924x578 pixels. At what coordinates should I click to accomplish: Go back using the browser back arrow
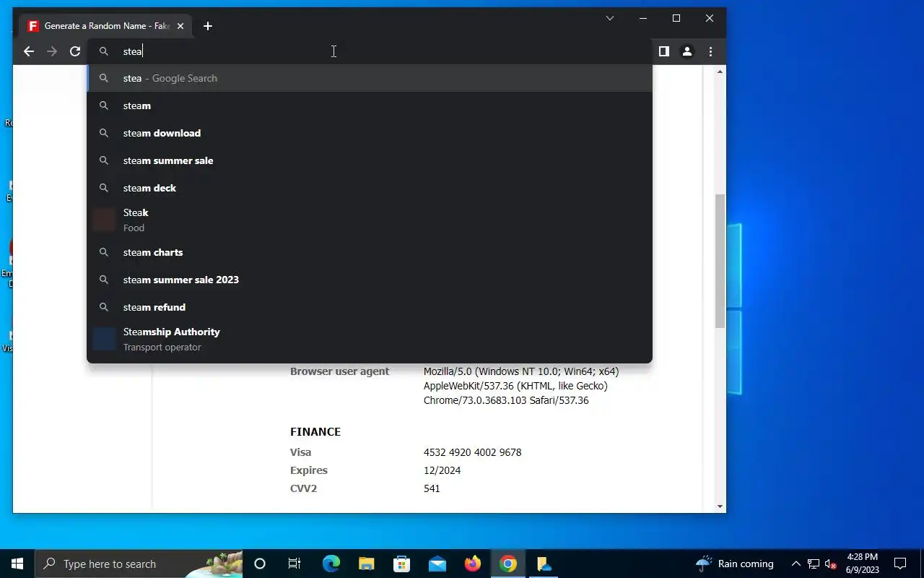coord(29,51)
